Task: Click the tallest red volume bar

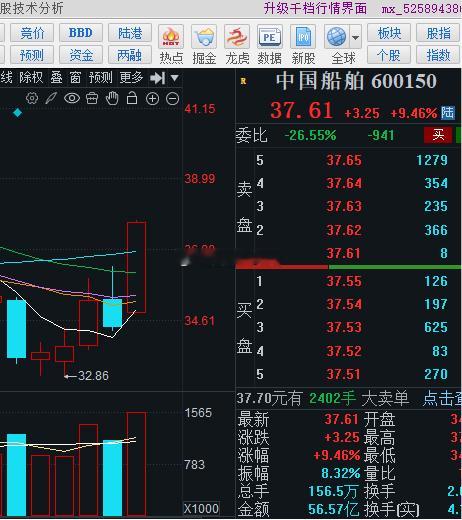Action: coord(136,464)
